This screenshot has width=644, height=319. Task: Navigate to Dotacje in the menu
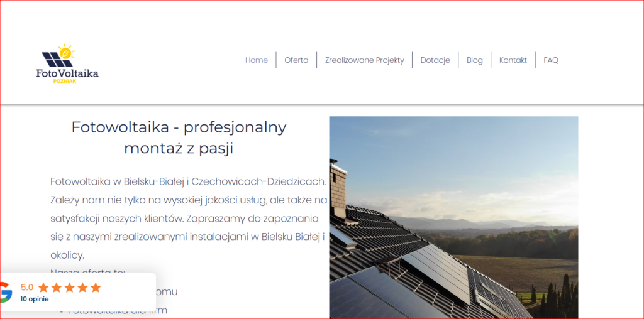tap(435, 60)
